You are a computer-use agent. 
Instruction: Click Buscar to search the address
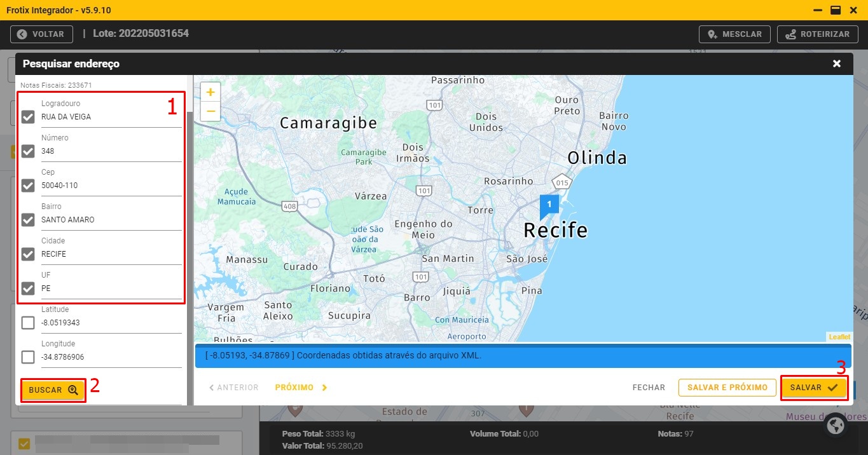pyautogui.click(x=53, y=390)
